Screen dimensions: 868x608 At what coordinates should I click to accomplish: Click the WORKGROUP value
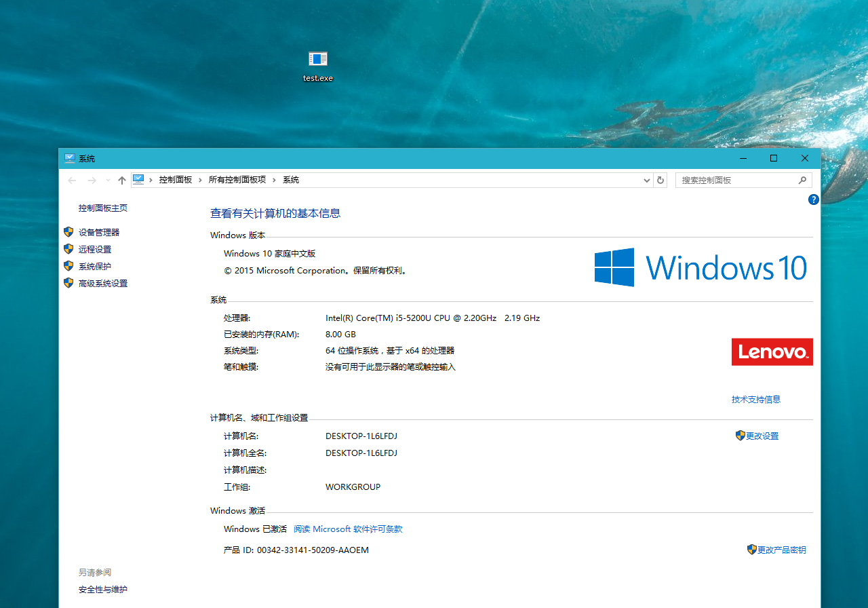[353, 487]
